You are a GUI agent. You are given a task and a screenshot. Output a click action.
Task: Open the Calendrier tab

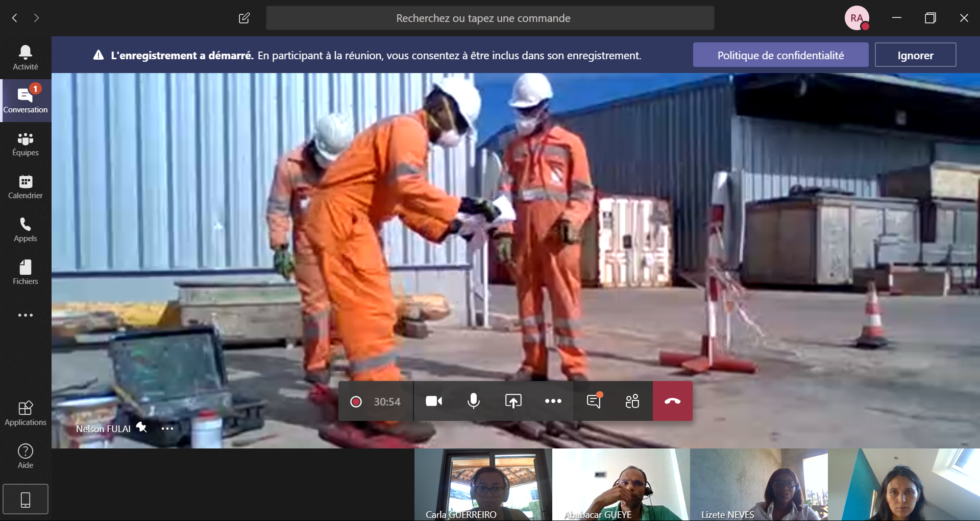tap(26, 186)
